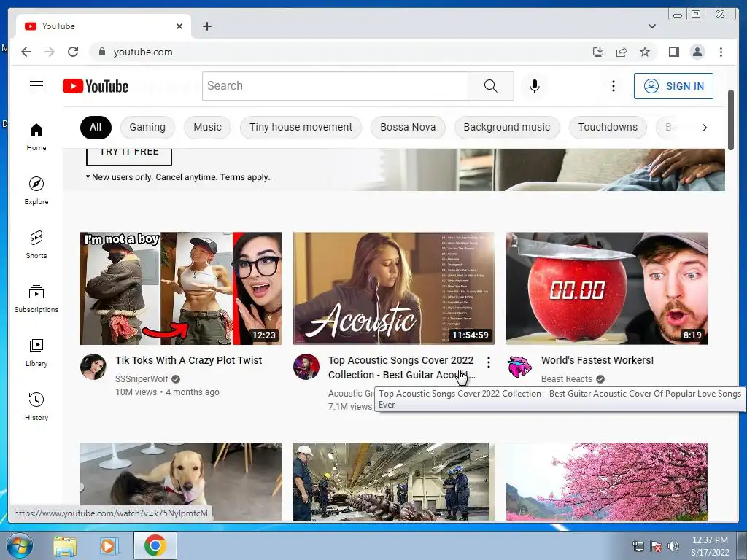Open World's Fastest Workers! title

click(597, 360)
